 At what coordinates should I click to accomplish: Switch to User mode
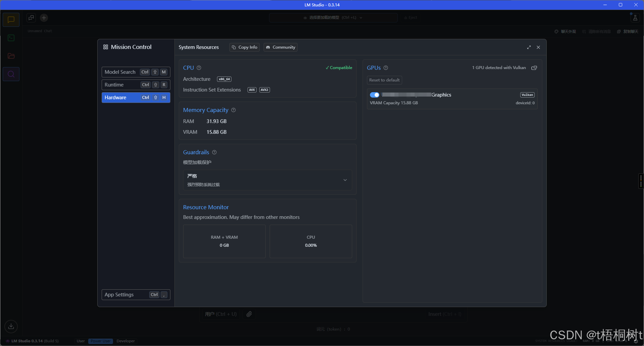(x=81, y=341)
